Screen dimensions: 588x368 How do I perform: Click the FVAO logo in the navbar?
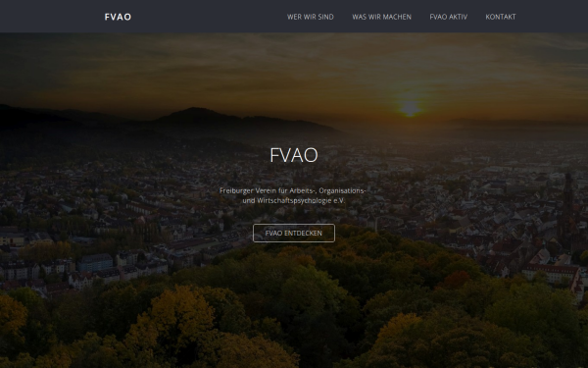[118, 17]
